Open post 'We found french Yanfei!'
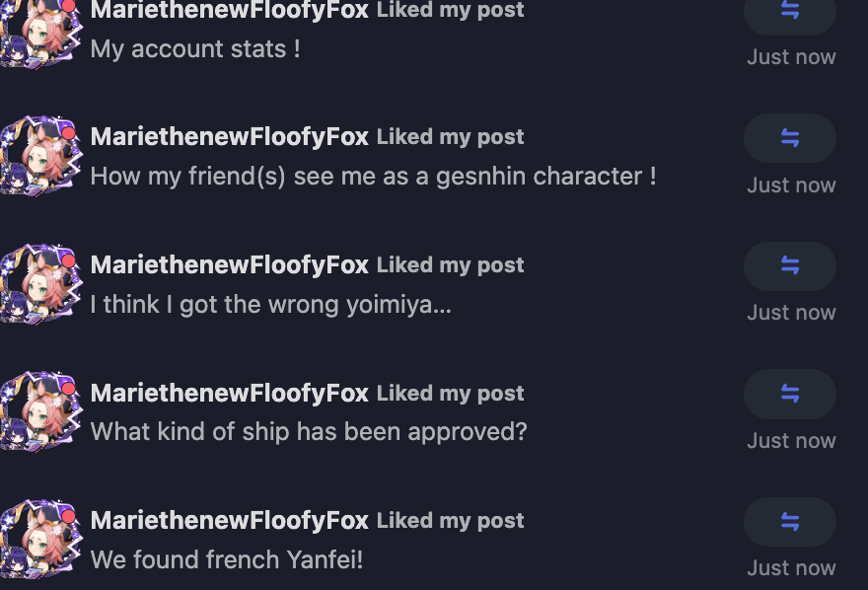This screenshot has height=590, width=868. tap(227, 559)
